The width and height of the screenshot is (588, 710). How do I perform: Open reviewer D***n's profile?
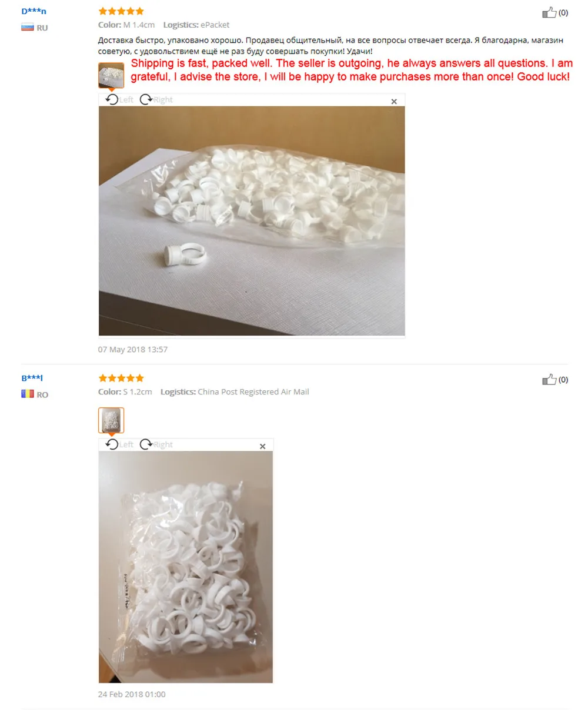click(x=33, y=11)
